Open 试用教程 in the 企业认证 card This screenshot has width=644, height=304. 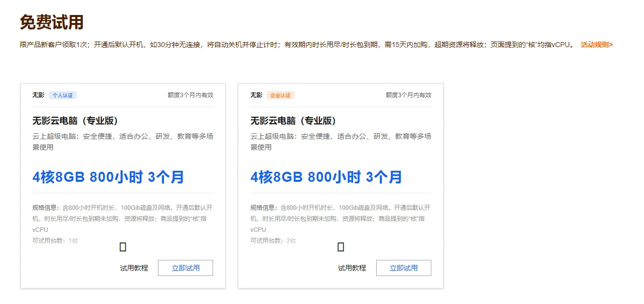(x=352, y=268)
